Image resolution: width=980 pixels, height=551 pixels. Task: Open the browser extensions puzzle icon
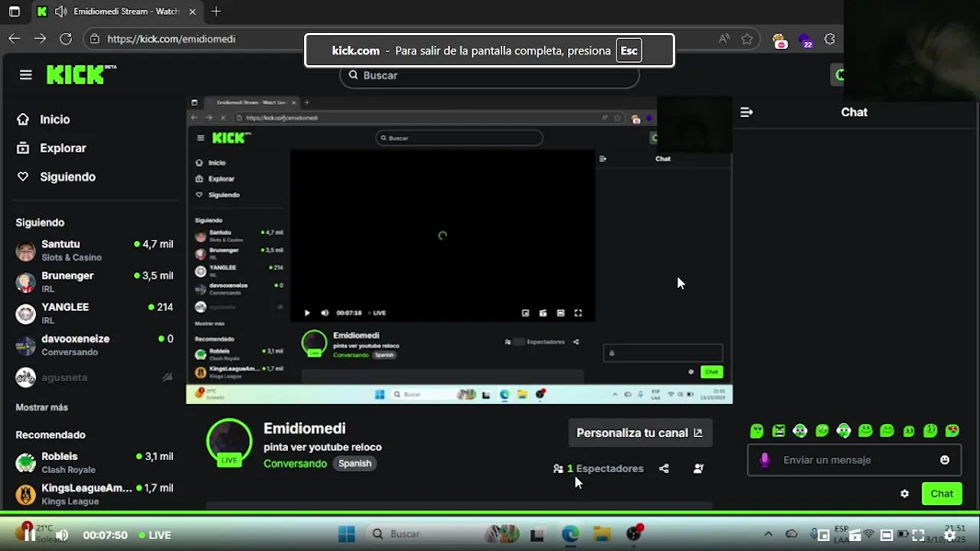830,39
